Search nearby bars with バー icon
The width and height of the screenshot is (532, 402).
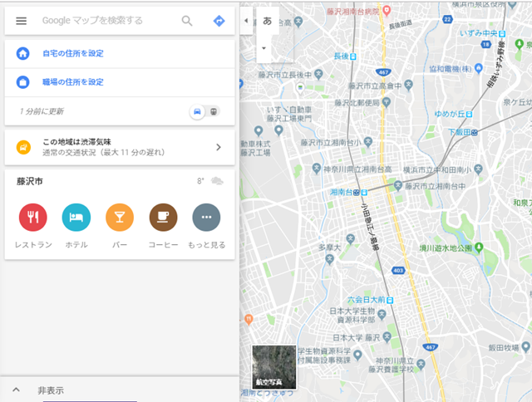(x=120, y=218)
